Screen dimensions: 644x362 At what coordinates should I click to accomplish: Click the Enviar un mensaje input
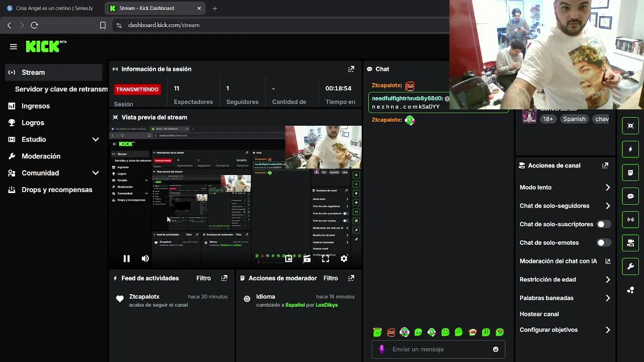click(438, 349)
